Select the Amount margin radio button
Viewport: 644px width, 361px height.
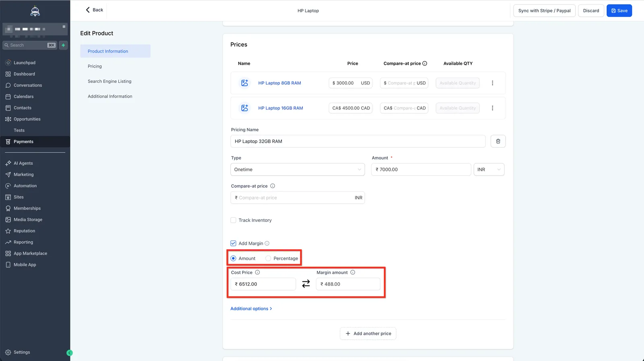(x=233, y=258)
